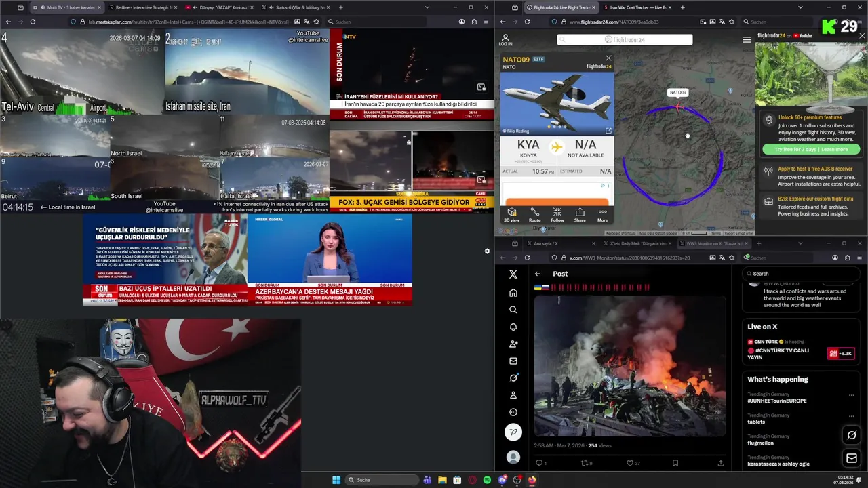Bookmark the Multi TV page star
868x488 pixels.
tap(316, 22)
